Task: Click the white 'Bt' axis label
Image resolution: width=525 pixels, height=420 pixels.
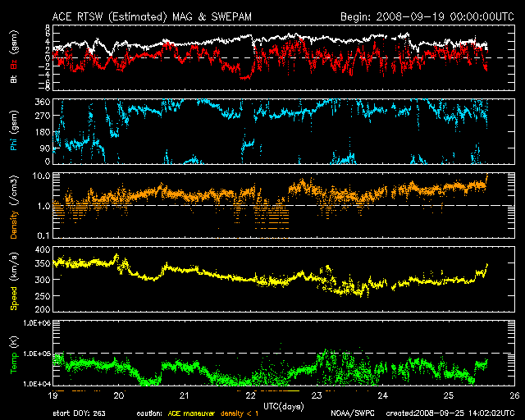Action: pos(14,79)
